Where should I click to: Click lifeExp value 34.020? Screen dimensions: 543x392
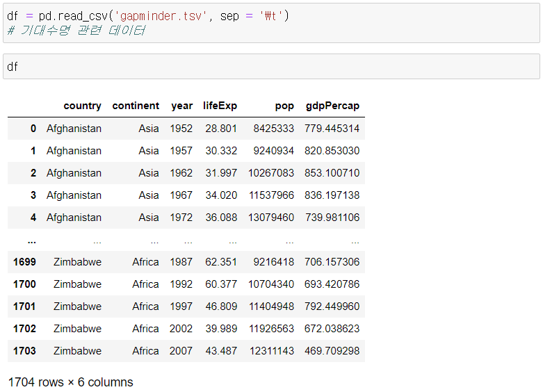pyautogui.click(x=221, y=195)
